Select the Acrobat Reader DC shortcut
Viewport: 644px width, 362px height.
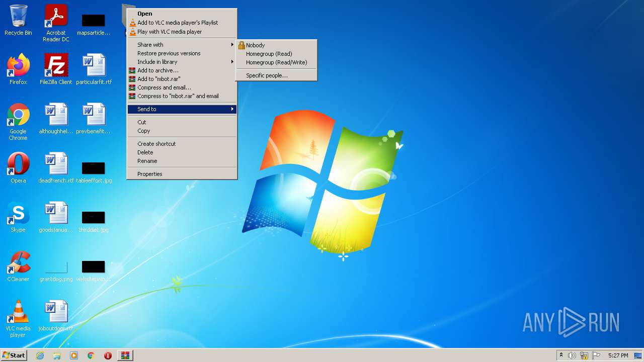(56, 23)
